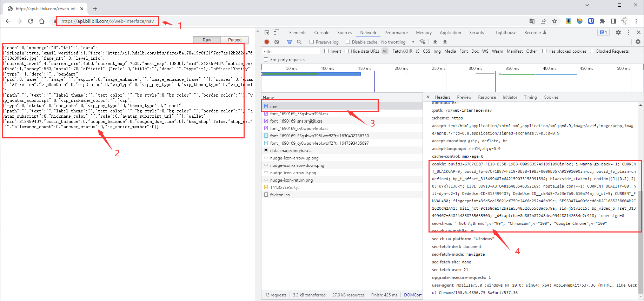644x301 pixels.
Task: Click the address bar URL
Action: 107,21
